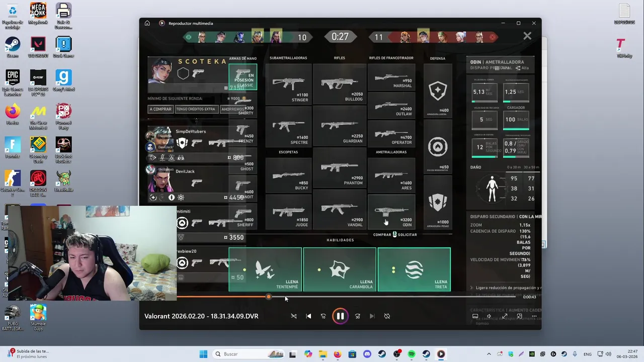Select the Epic Games Launcher desktop icon
This screenshot has width=644, height=362.
[x=12, y=83]
